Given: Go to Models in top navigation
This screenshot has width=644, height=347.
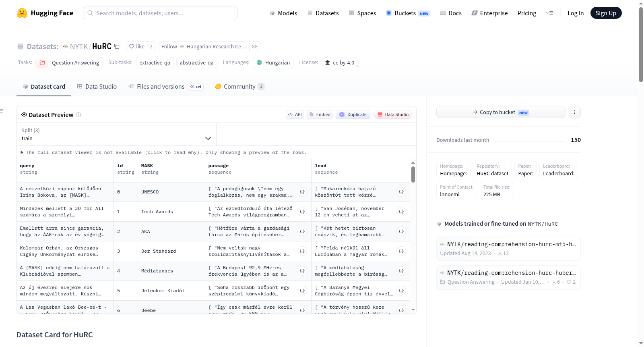Looking at the screenshot, I should coord(283,13).
